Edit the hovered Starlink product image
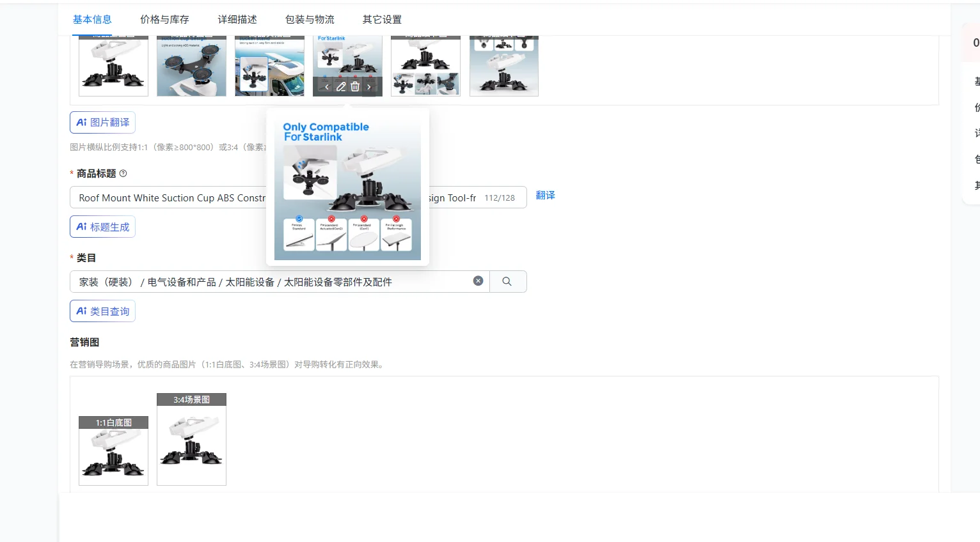Viewport: 980px width, 542px height. [341, 87]
